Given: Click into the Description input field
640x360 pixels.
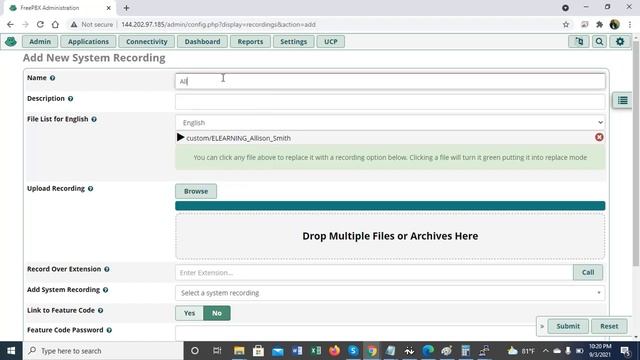Looking at the screenshot, I should coord(390,102).
